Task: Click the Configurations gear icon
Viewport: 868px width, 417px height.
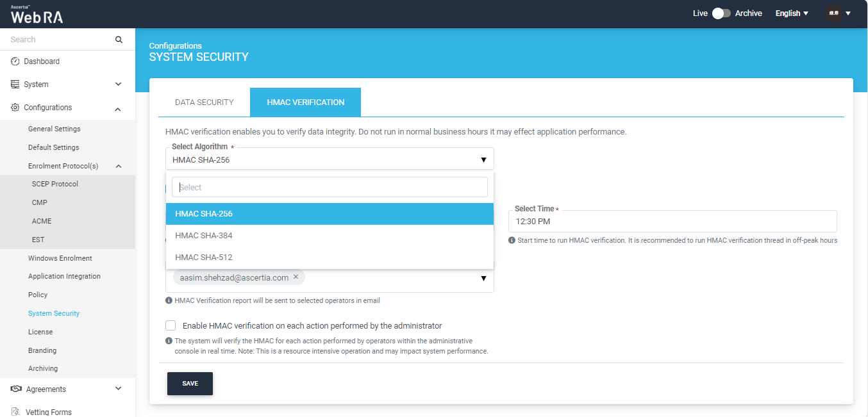Action: pyautogui.click(x=15, y=108)
